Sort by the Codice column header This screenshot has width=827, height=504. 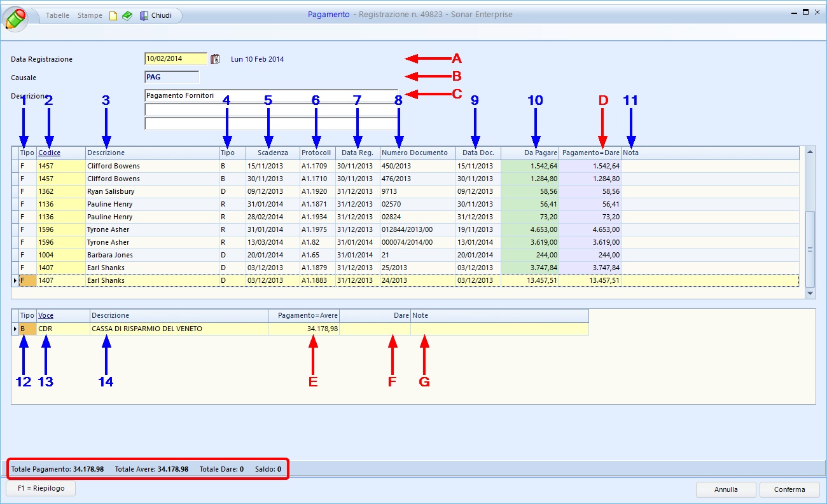pos(50,153)
